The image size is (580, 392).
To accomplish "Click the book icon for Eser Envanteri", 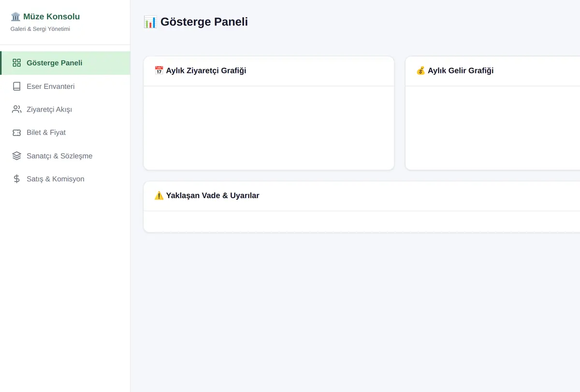I will pos(16,86).
